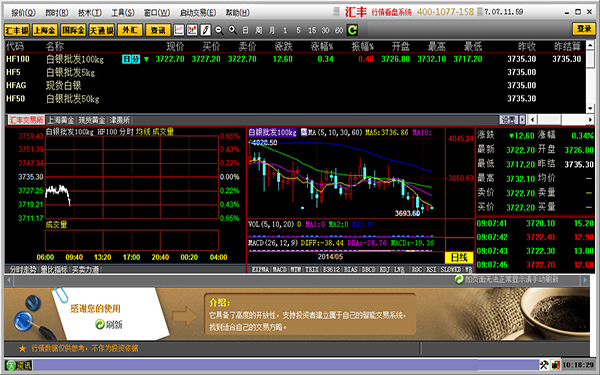Image resolution: width=600 pixels, height=375 pixels.
Task: Sort by the 现价 column header
Action: [x=175, y=46]
